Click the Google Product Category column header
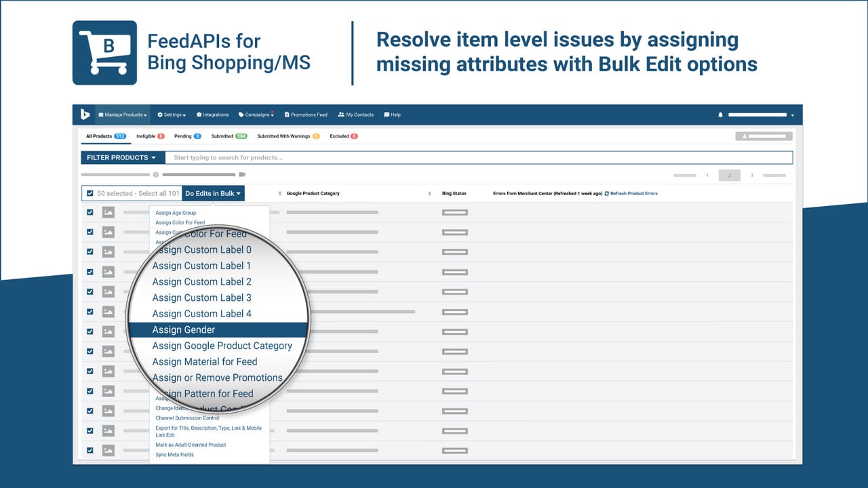This screenshot has width=868, height=488. pyautogui.click(x=313, y=194)
